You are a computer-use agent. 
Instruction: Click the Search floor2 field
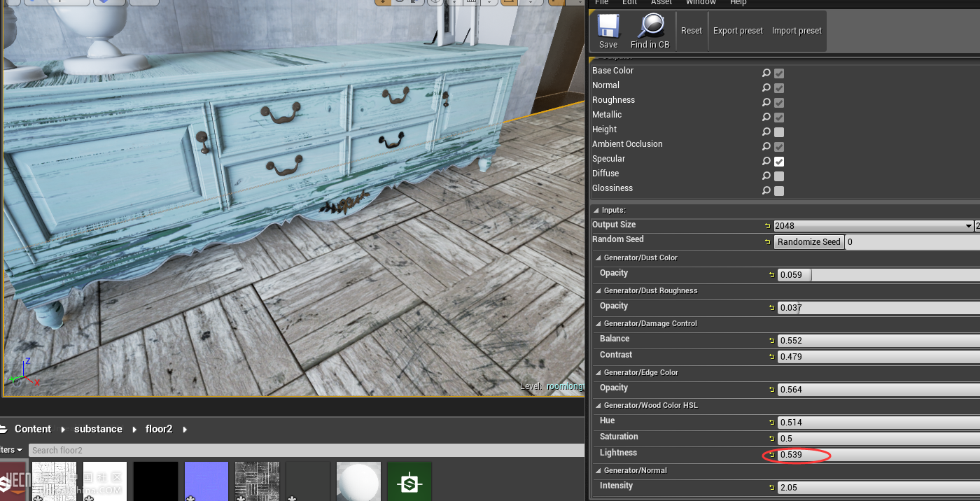pos(307,451)
